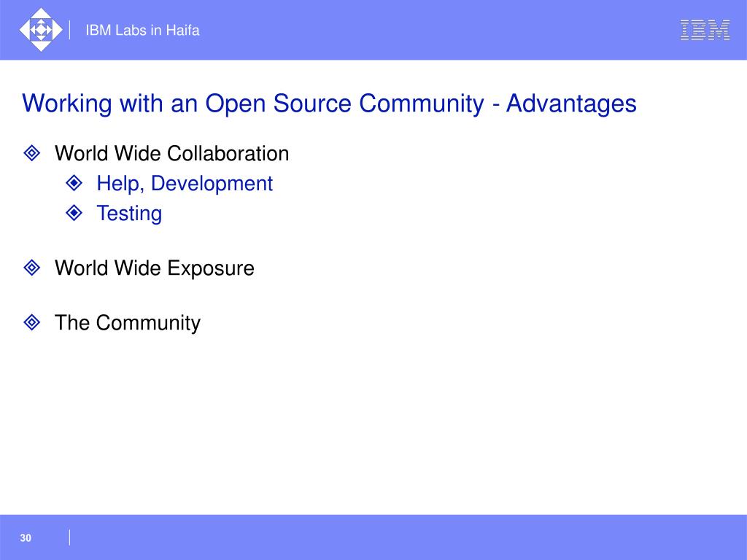The width and height of the screenshot is (747, 560).
Task: Select the sub-item 'Help, Development'
Action: pos(185,184)
